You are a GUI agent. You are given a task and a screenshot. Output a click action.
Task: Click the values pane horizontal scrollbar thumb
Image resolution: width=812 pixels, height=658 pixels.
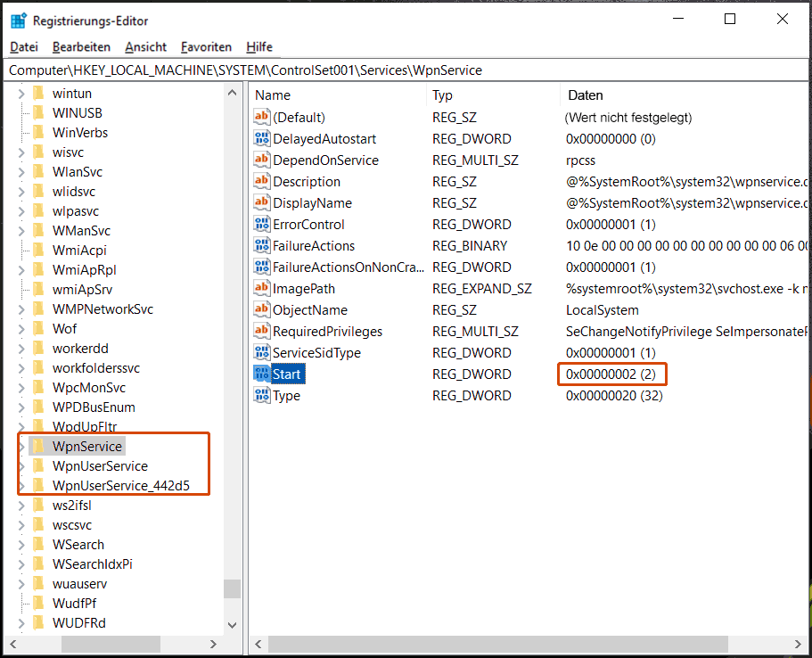[497, 644]
